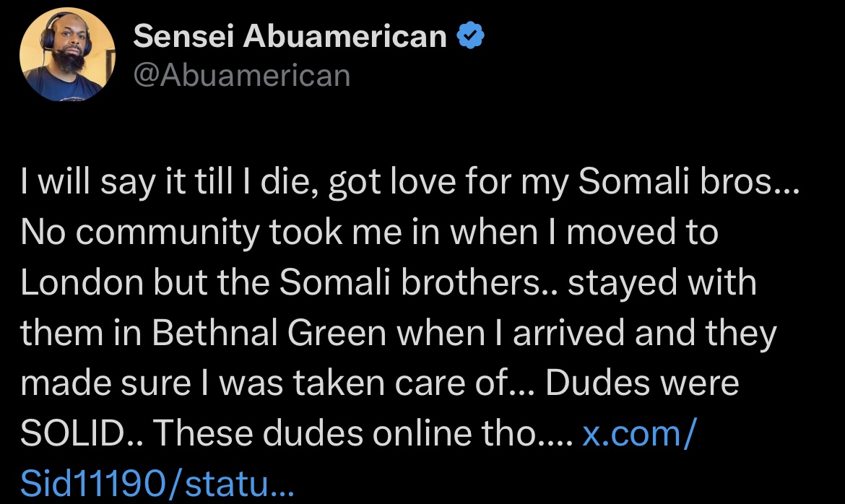Select the word SOLID in the tweet
Viewport: 845px width, 504px height.
[73, 433]
